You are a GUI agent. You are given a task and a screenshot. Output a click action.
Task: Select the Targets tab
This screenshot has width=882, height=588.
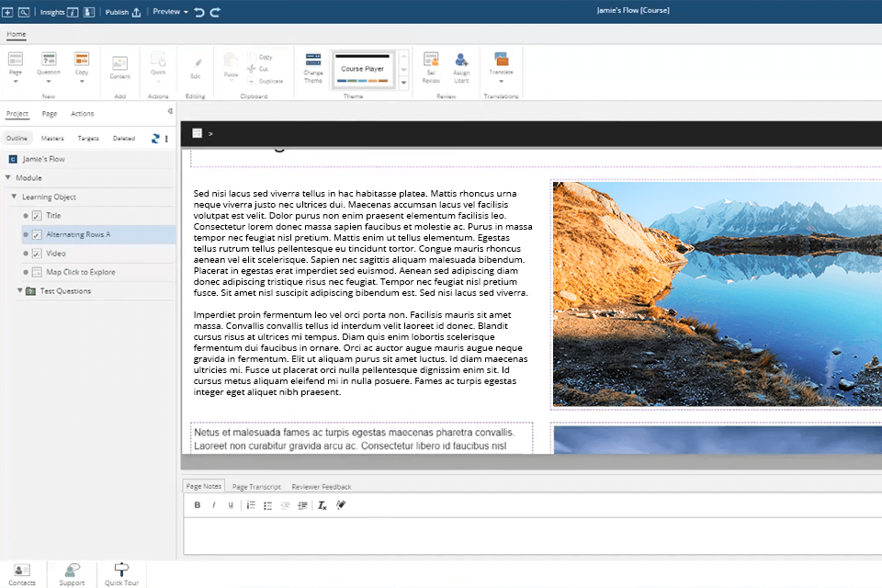click(x=88, y=139)
